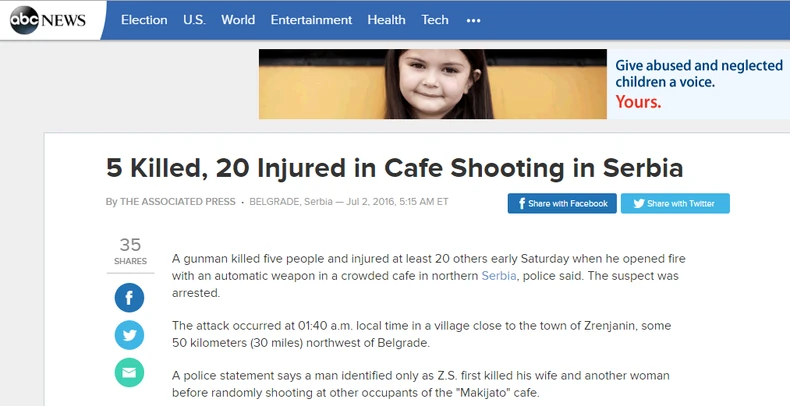The image size is (790, 406).
Task: Open the Election menu item
Action: pos(144,20)
